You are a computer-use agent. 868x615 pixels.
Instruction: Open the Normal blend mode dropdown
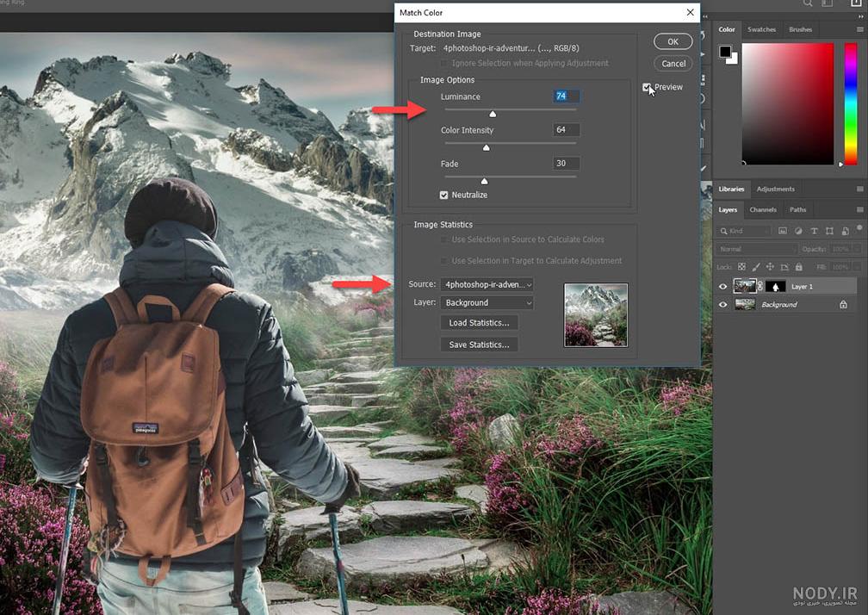[756, 249]
